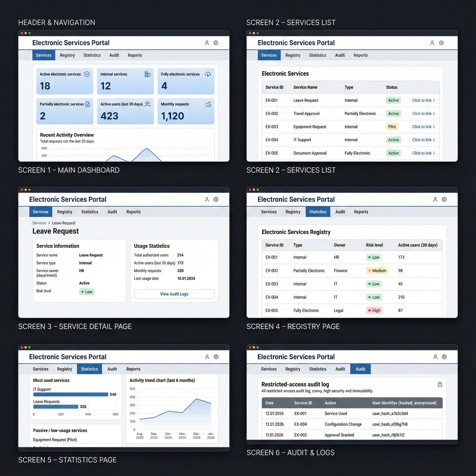Click Medium risk badge for EX-002
The width and height of the screenshot is (476, 476).
377,270
